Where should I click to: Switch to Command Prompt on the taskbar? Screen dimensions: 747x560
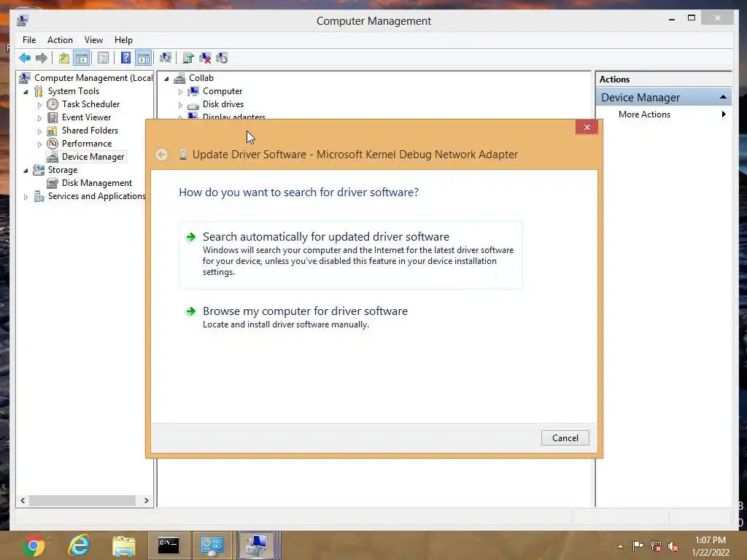tap(169, 545)
